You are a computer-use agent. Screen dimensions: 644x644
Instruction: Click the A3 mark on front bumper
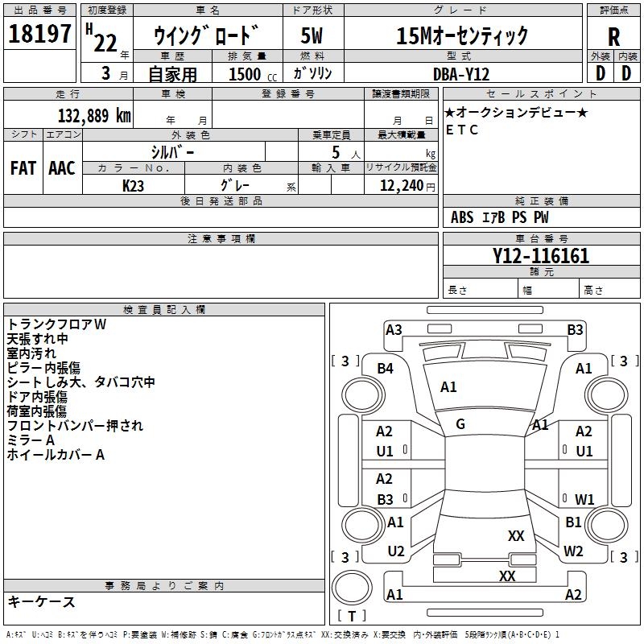tap(394, 330)
